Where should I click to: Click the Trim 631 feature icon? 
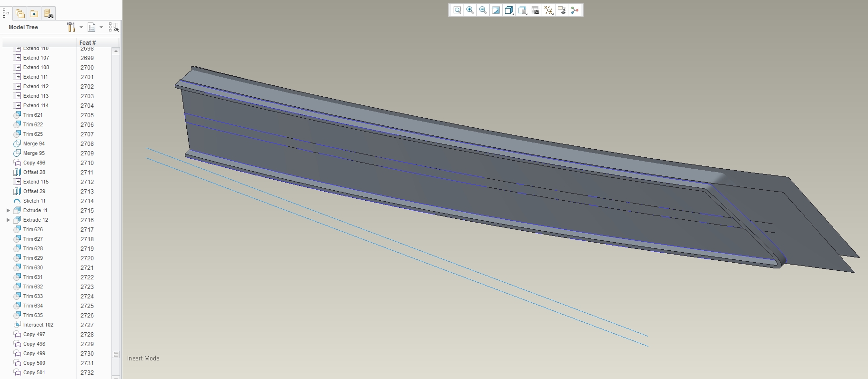(18, 277)
